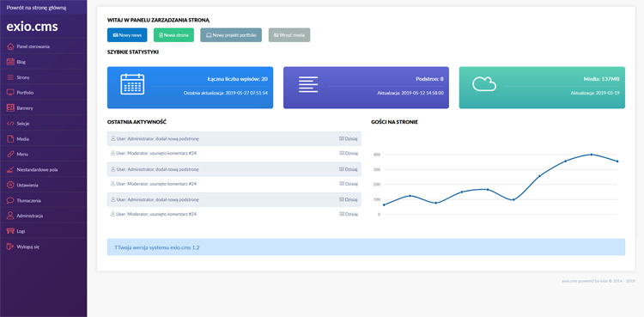Viewport: 644px width, 317px height.
Task: Click the Menu link icon
Action: tap(10, 154)
